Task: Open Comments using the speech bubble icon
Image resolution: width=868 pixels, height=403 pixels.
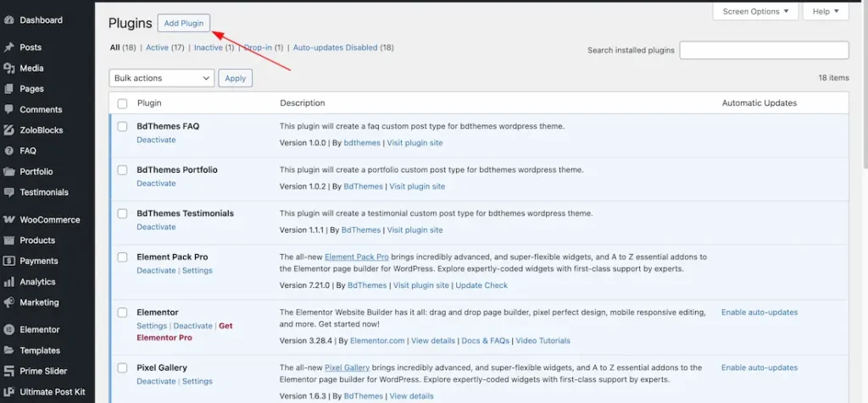Action: coord(8,110)
